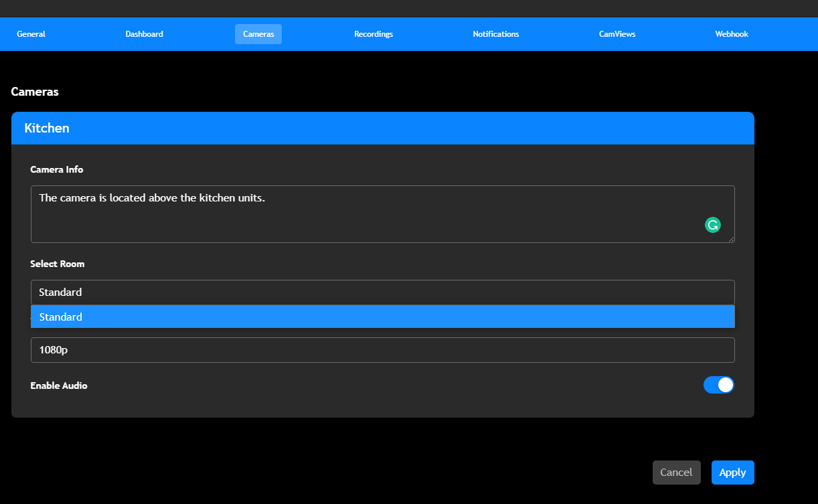Apply the camera settings
818x504 pixels.
(732, 472)
